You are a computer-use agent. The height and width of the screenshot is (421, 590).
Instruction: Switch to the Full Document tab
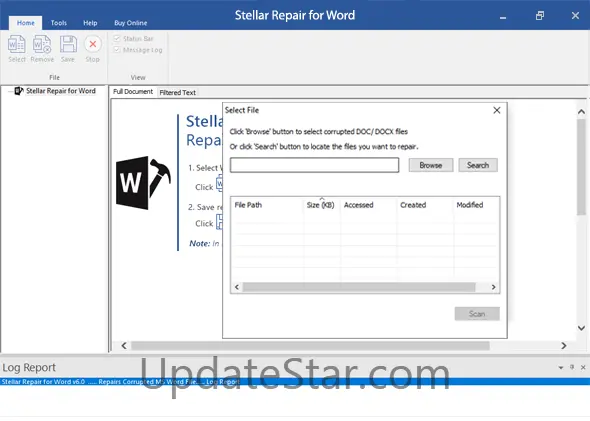pos(133,92)
